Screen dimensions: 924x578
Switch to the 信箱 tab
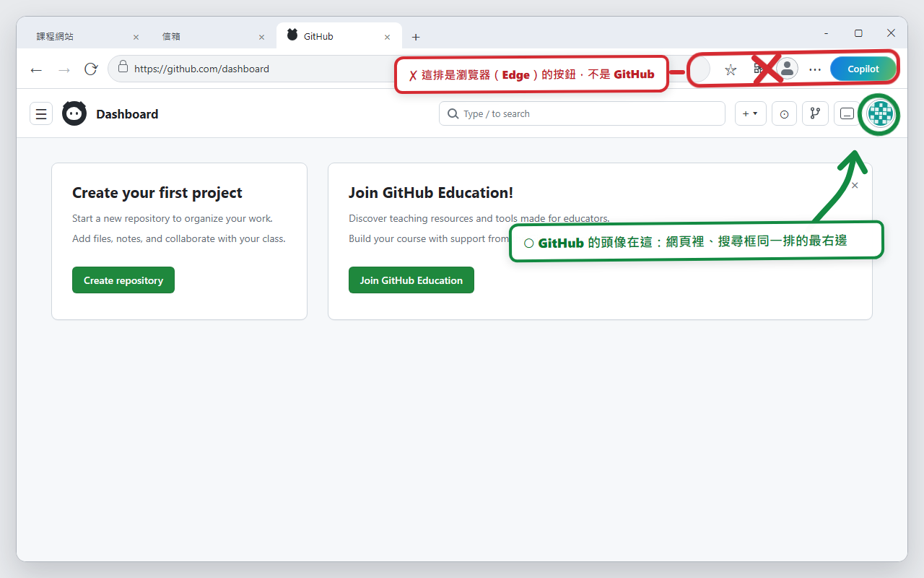point(212,36)
